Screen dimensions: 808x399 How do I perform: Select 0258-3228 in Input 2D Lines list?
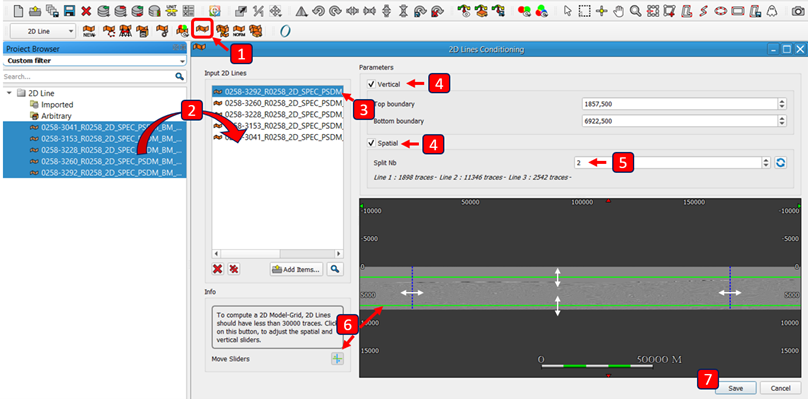pyautogui.click(x=278, y=114)
